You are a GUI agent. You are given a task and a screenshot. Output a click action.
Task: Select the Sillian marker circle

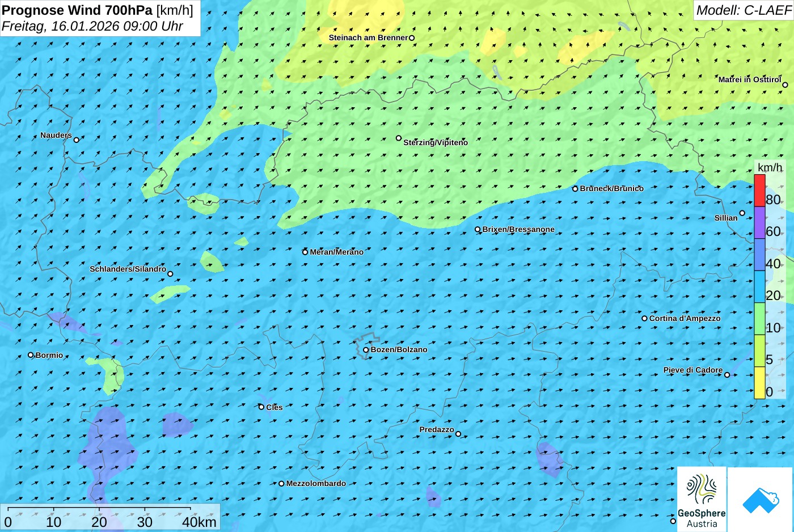[x=742, y=213]
